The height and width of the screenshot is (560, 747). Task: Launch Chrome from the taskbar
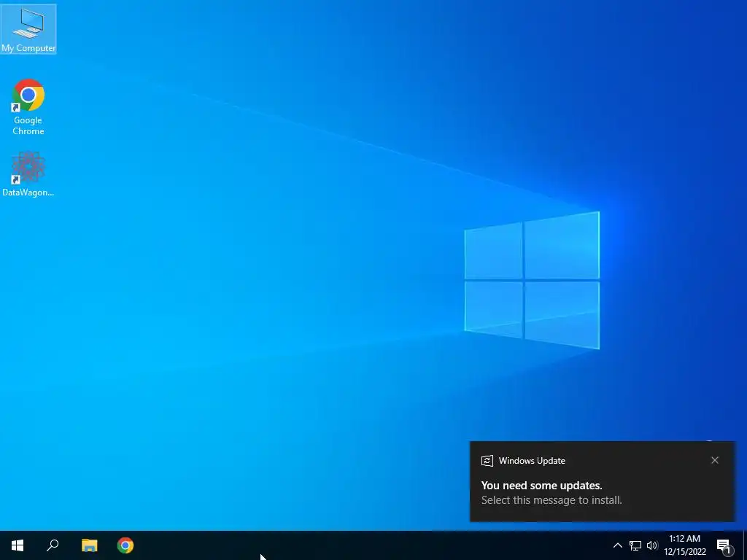pos(125,545)
